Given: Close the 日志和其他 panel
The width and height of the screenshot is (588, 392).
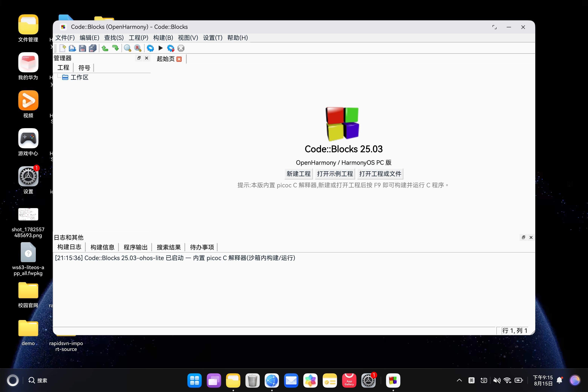Looking at the screenshot, I should 531,237.
